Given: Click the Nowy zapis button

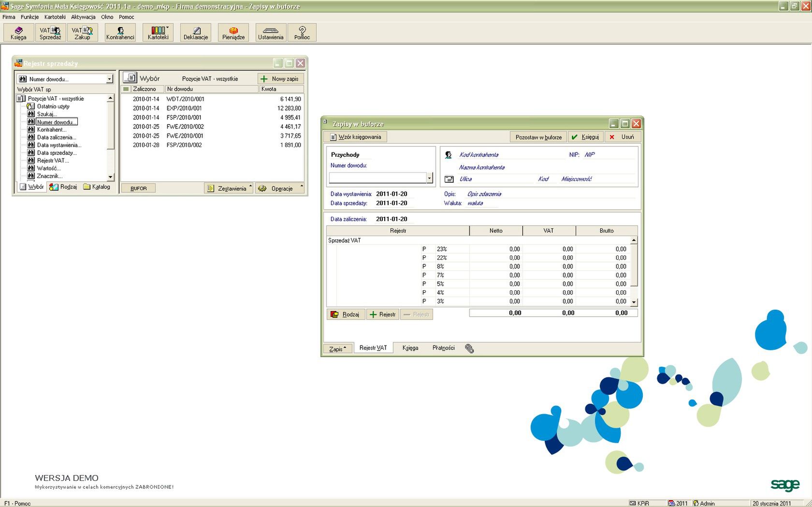Looking at the screenshot, I should 281,78.
